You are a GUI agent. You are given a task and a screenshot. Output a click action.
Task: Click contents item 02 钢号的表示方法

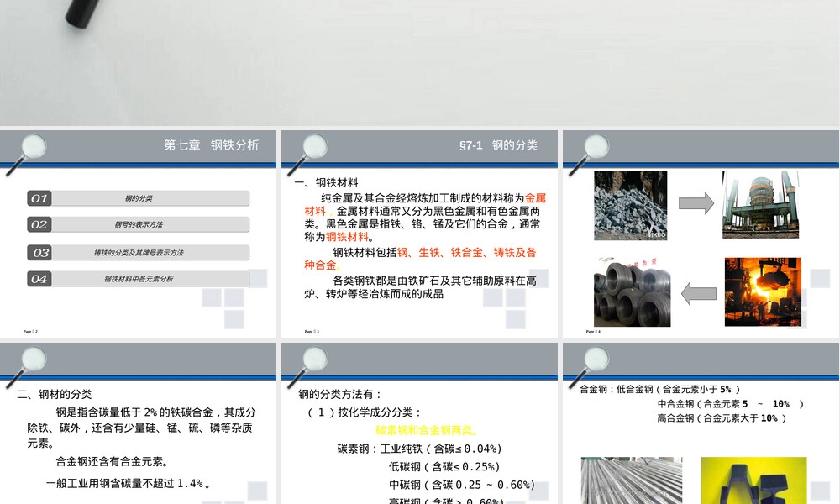(139, 224)
